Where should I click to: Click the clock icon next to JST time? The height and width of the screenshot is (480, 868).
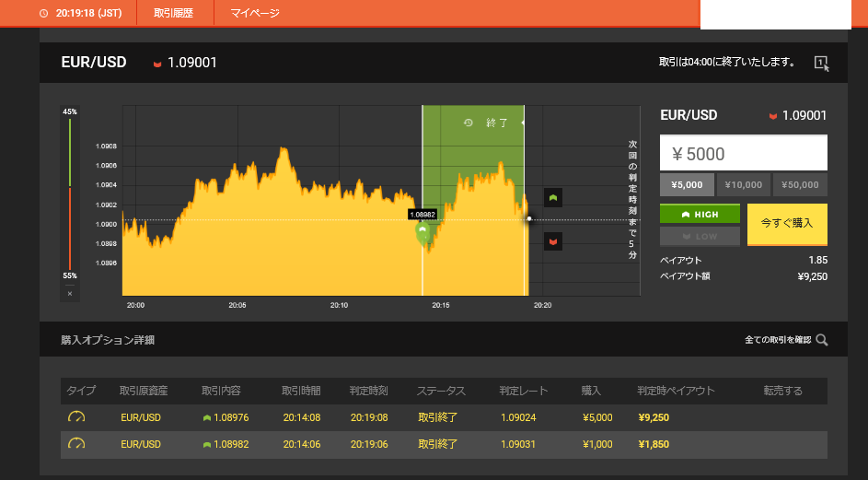click(44, 14)
